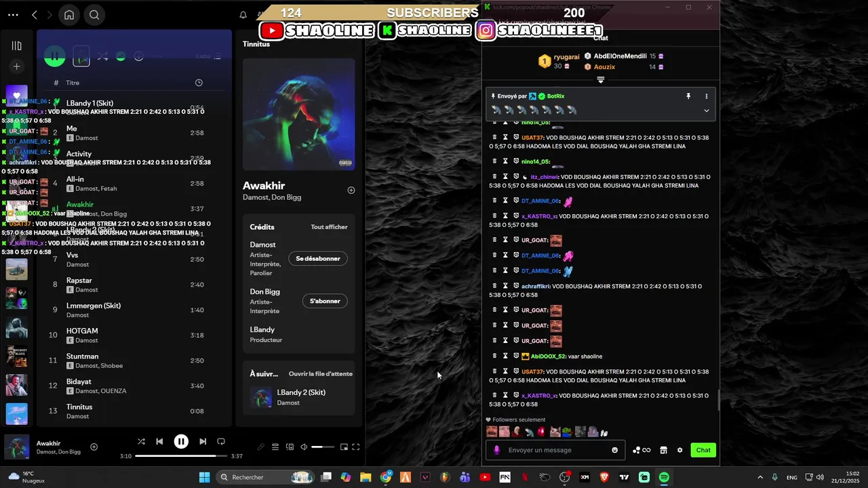Open Your Library icon in Spotify sidebar
Viewport: 868px width, 488px height.
click(17, 45)
